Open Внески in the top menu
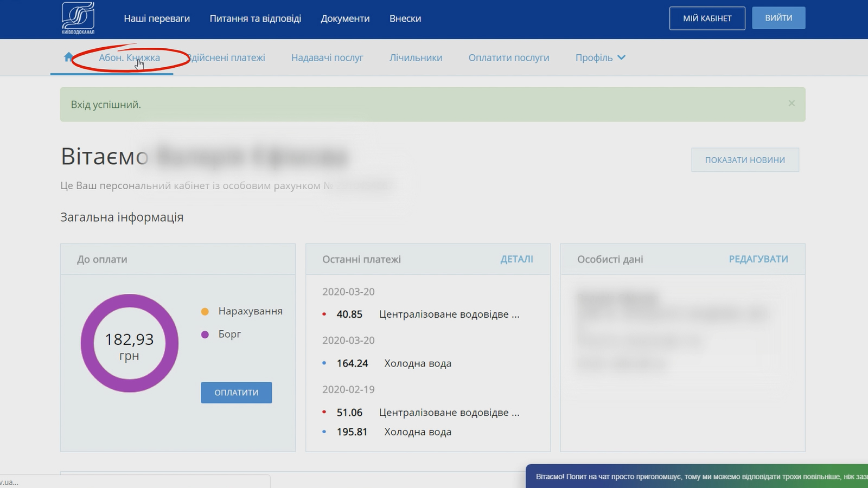Screen dimensions: 868x488 [x=405, y=18]
